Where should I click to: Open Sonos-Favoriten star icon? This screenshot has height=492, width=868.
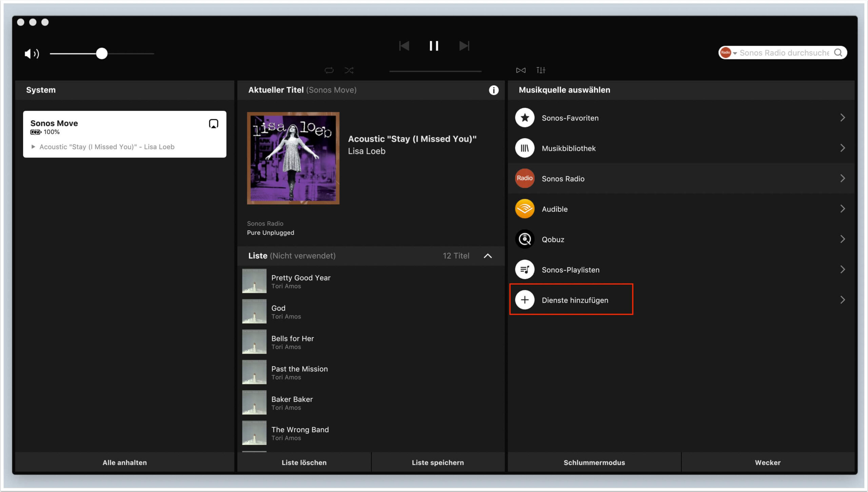tap(525, 118)
